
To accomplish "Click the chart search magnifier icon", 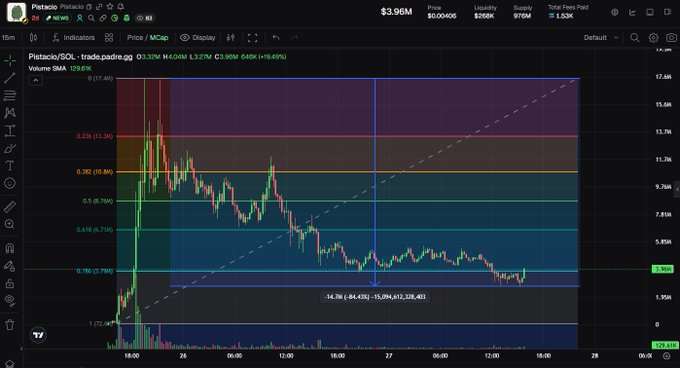I will click(634, 38).
